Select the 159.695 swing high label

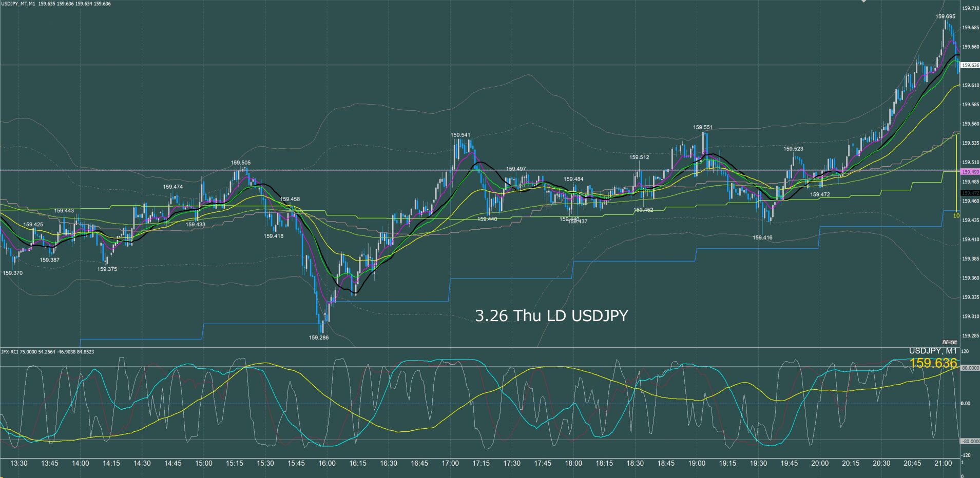tap(945, 16)
